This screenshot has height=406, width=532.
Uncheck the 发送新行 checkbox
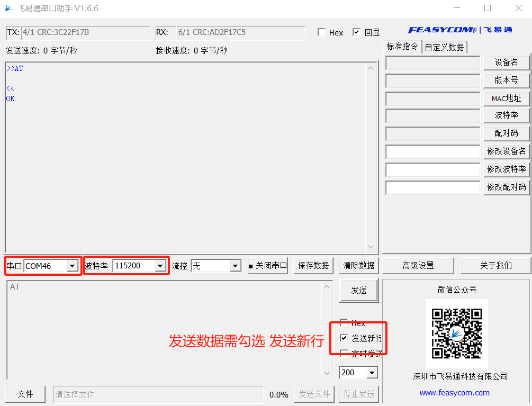[344, 338]
